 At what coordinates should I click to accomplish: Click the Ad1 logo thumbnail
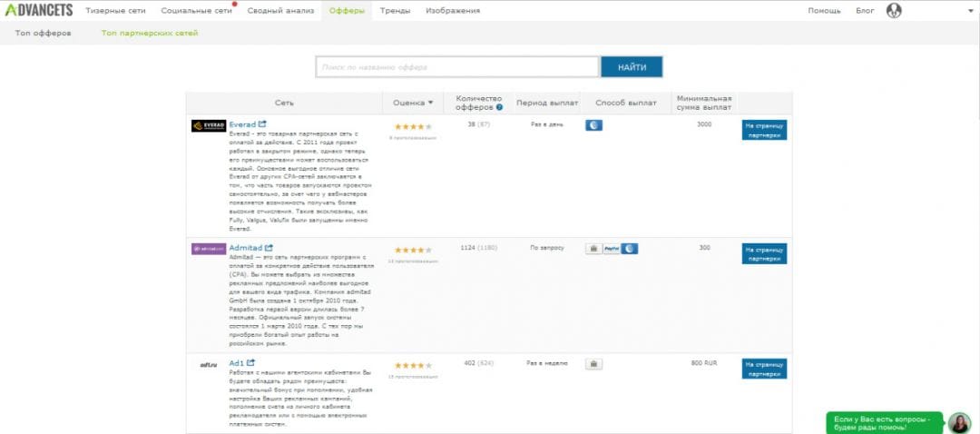coord(208,364)
